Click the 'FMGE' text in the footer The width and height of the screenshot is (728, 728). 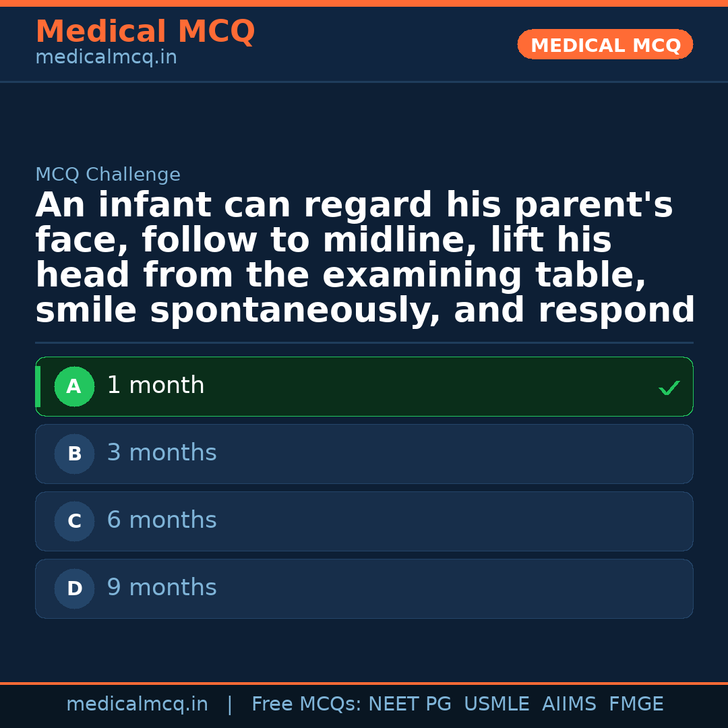(636, 704)
